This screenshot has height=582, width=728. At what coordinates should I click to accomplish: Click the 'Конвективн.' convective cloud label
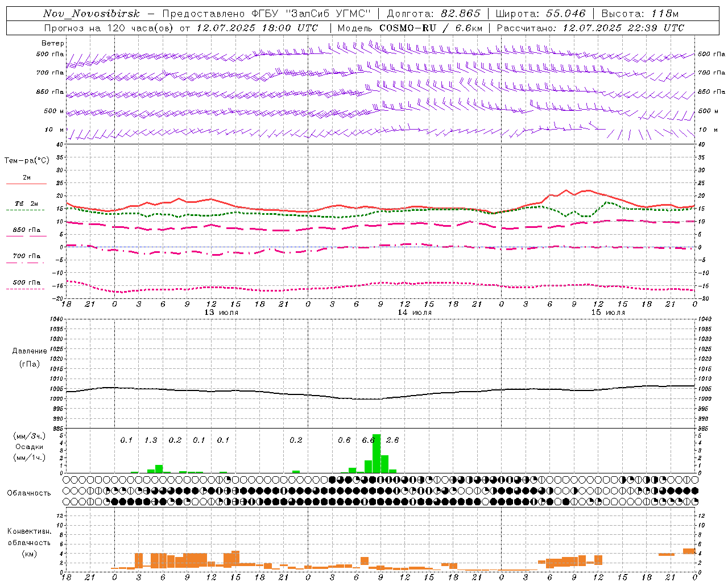pos(29,531)
